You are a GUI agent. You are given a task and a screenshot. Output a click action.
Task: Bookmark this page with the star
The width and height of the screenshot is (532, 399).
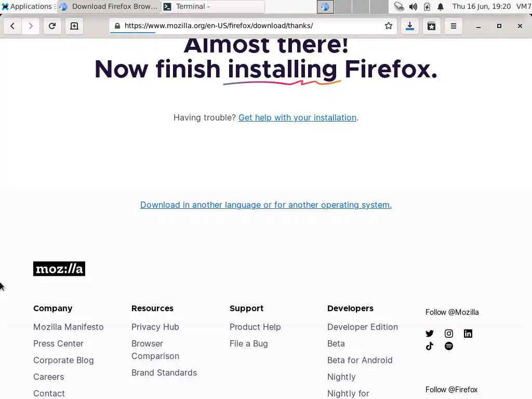[x=389, y=26]
